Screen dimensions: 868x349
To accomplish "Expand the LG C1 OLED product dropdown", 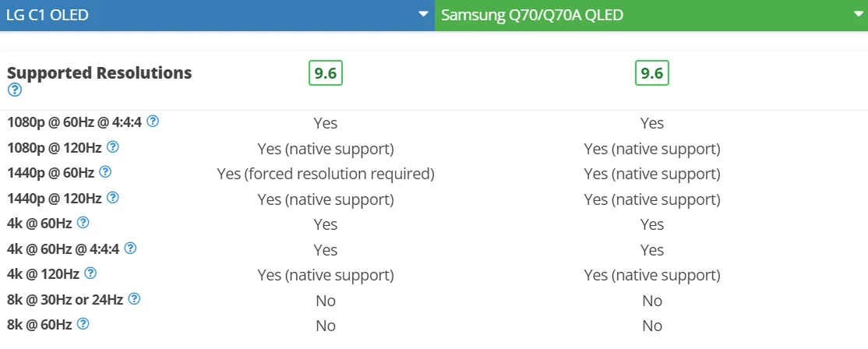I will pyautogui.click(x=424, y=14).
